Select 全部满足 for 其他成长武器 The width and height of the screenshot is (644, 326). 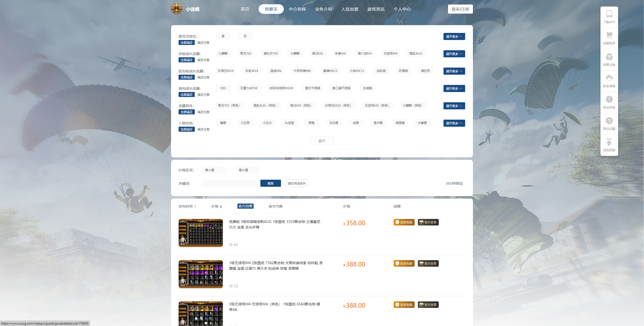(x=186, y=95)
